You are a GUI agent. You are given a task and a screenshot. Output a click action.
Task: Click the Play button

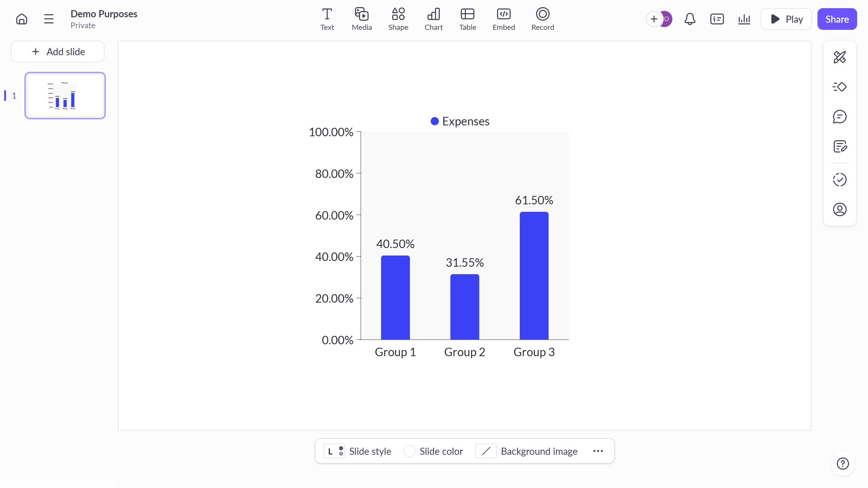pos(786,19)
